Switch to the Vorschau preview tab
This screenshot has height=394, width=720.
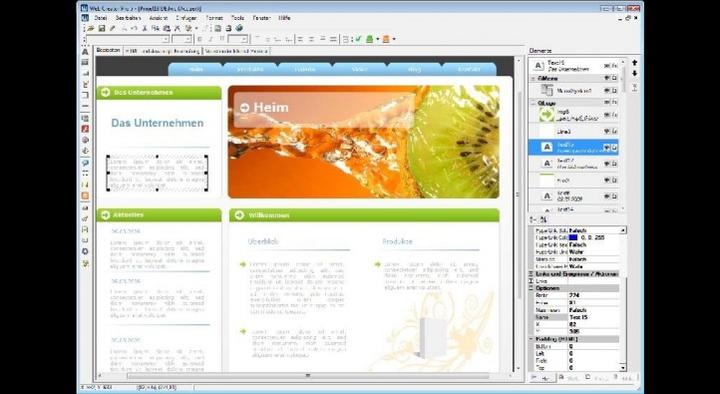(x=236, y=51)
